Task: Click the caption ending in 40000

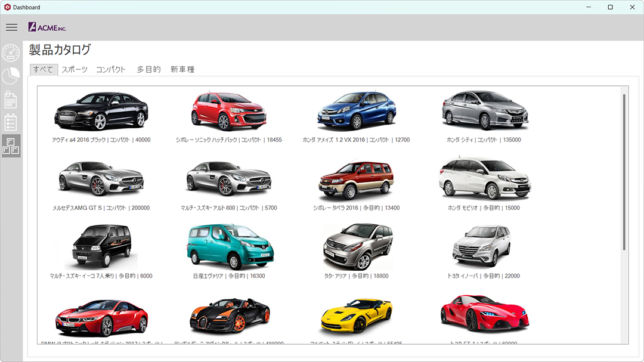Action: pyautogui.click(x=101, y=140)
